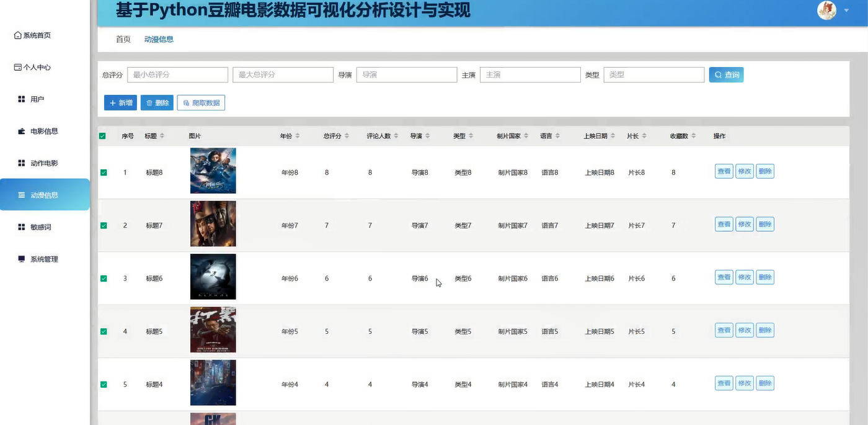Click 删除 for row 标题4
Screen dimensions: 868x425
(765, 383)
